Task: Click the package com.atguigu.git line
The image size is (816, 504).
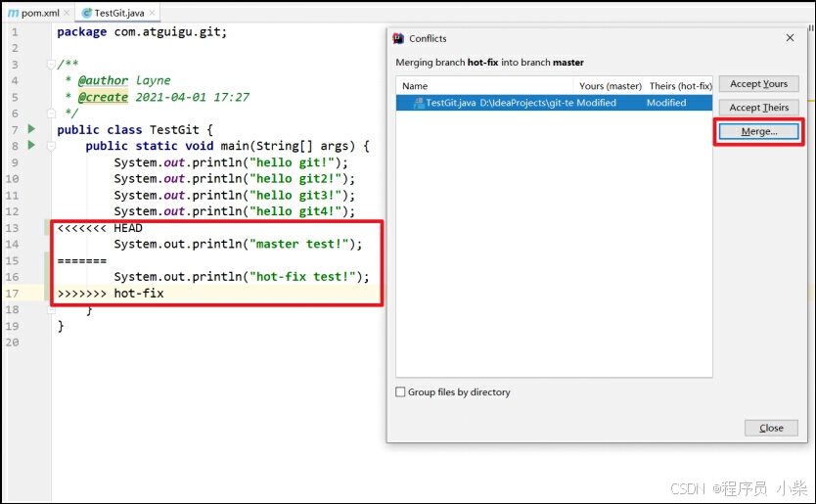Action: click(x=142, y=31)
